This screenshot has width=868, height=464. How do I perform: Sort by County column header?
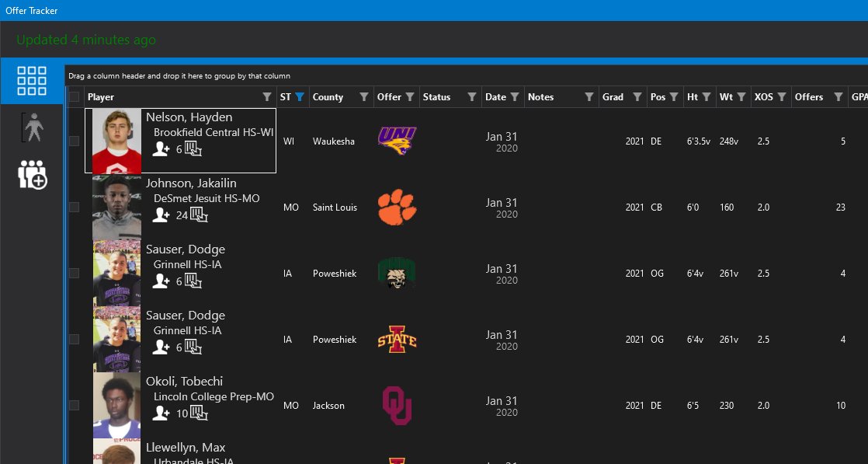[x=328, y=97]
